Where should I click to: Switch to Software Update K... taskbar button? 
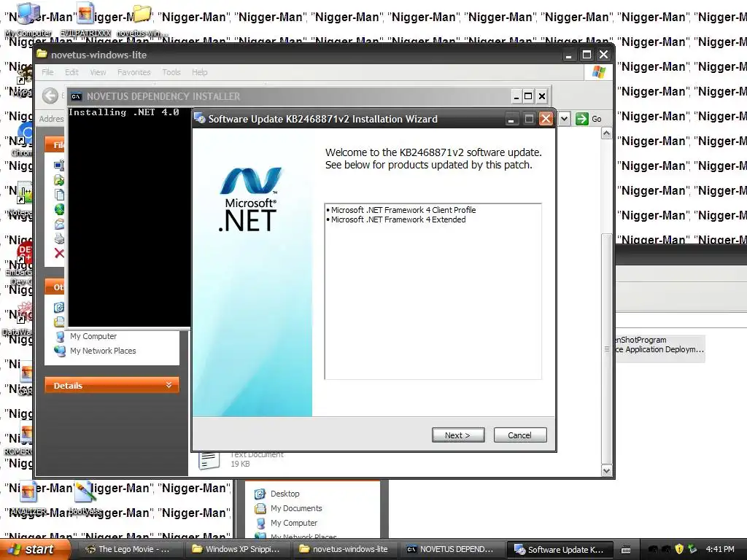(x=560, y=549)
